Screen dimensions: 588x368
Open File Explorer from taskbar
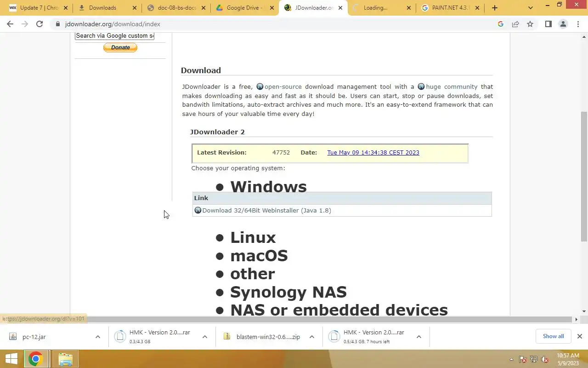pyautogui.click(x=65, y=359)
